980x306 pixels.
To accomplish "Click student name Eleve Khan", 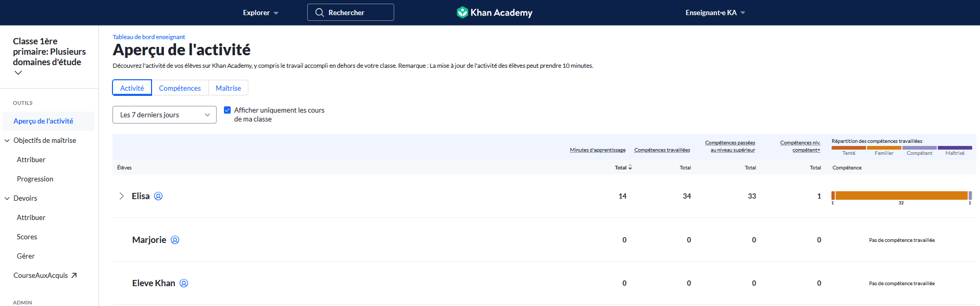I will [x=154, y=283].
